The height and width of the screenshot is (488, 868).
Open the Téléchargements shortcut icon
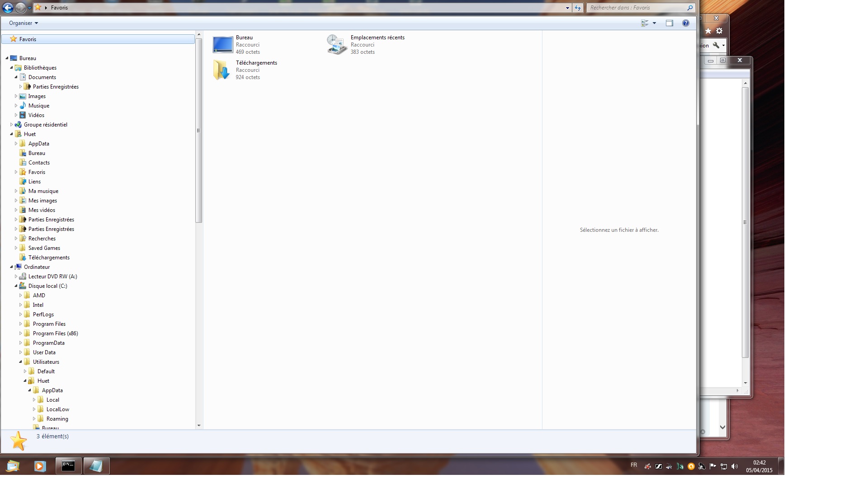click(x=222, y=70)
